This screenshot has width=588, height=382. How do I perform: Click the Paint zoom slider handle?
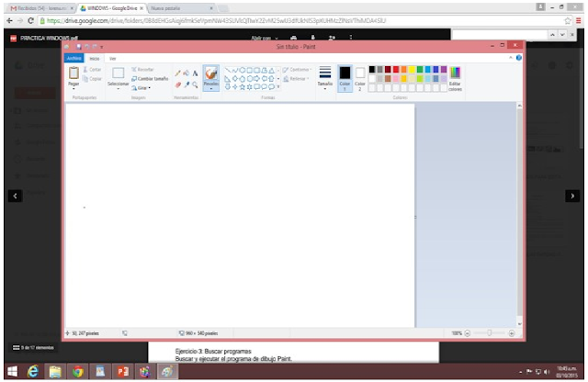[489, 333]
